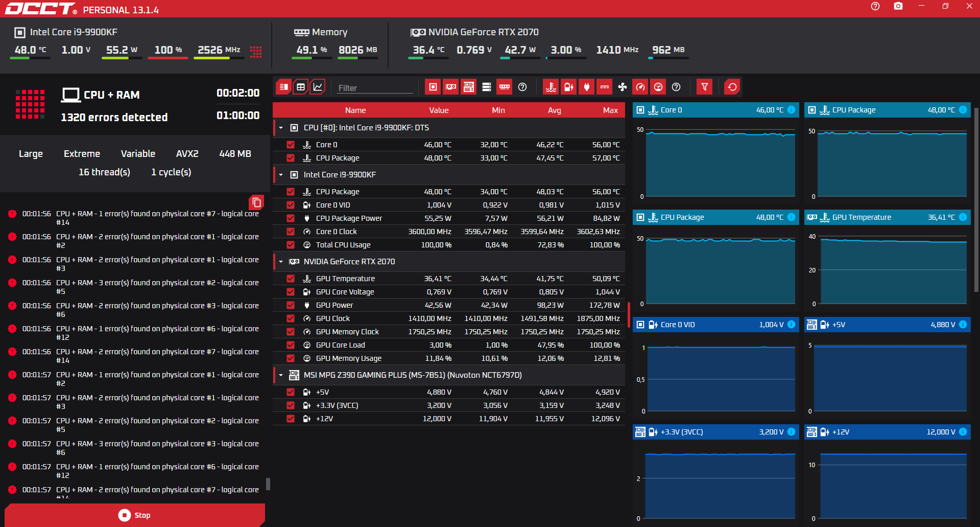The width and height of the screenshot is (980, 527).
Task: Toggle the clock frequency sensor type filter
Action: 640,87
